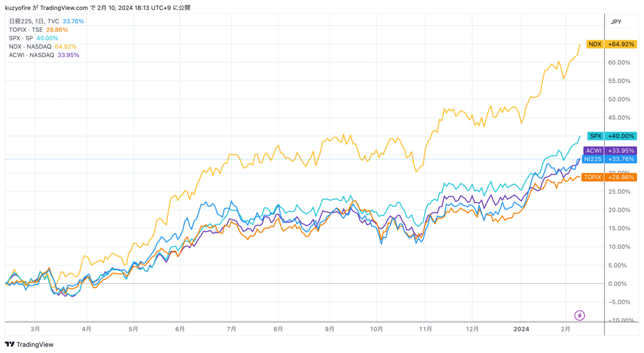Click the 60.00% axis label
The image size is (644, 353).
click(x=619, y=63)
